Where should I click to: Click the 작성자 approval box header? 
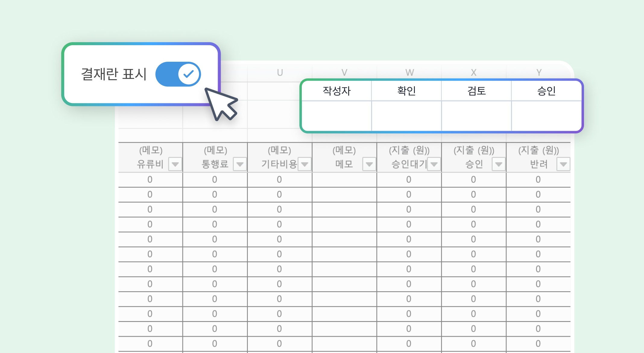[337, 91]
